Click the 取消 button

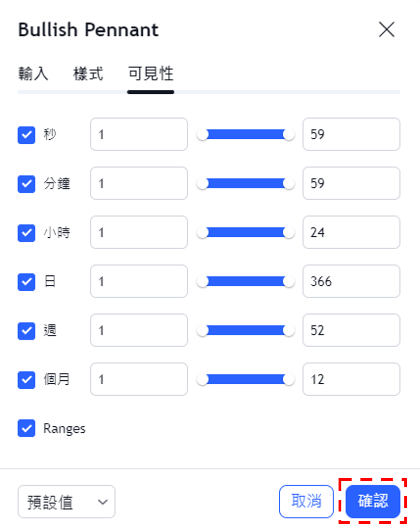tap(306, 501)
